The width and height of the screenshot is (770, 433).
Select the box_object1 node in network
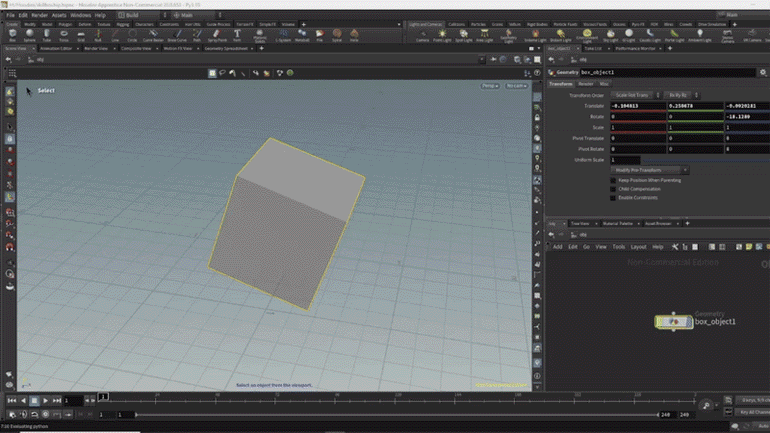[673, 321]
